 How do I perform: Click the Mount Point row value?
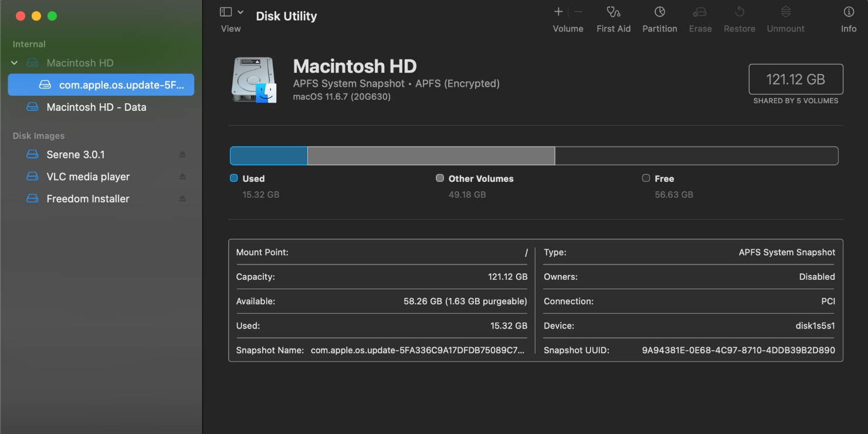[526, 252]
